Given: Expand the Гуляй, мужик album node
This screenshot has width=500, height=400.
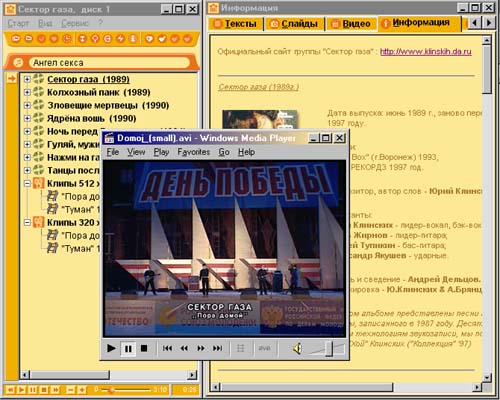Looking at the screenshot, I should point(27,144).
